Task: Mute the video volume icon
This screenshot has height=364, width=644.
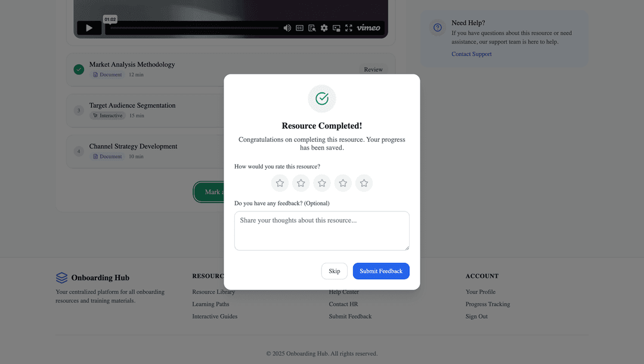Action: coord(287,28)
